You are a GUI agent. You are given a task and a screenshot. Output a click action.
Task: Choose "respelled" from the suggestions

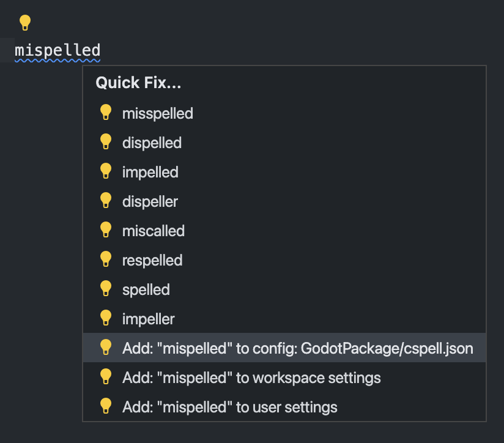click(x=152, y=260)
